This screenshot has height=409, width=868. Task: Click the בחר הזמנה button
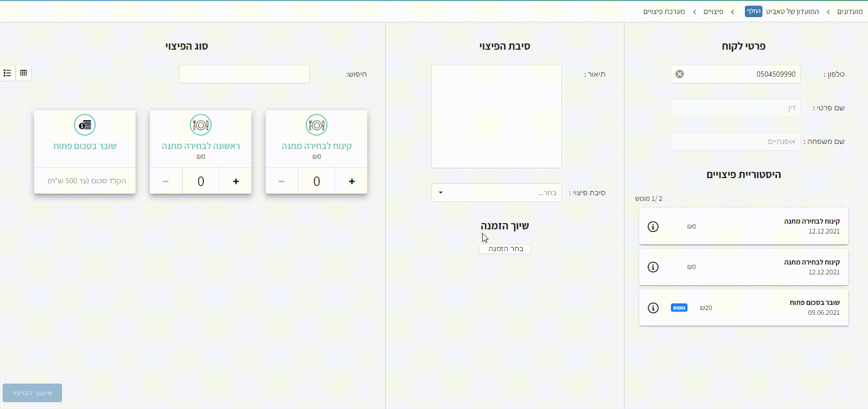(x=505, y=249)
